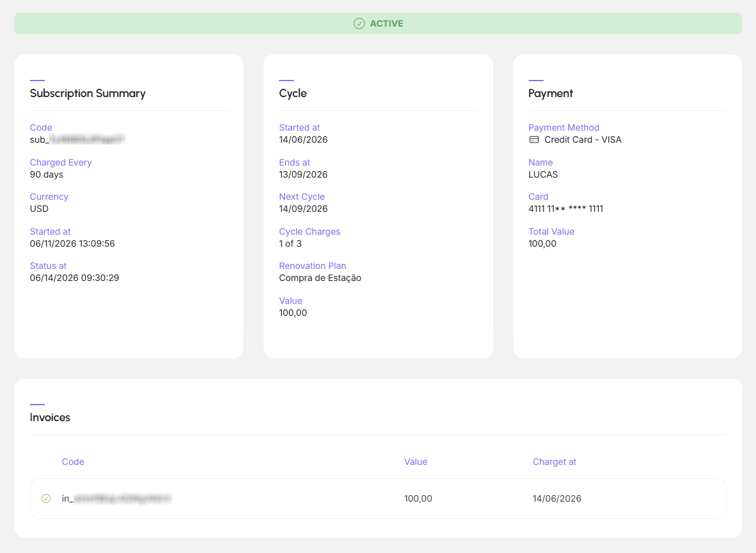756x553 pixels.
Task: Click the Code label in Subscription Summary
Action: pyautogui.click(x=41, y=128)
